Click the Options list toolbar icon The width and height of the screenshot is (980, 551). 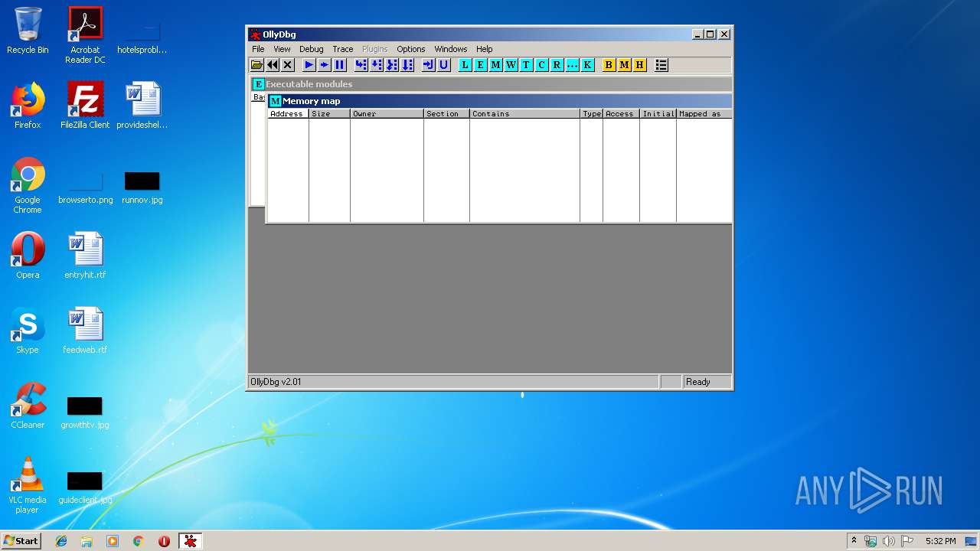[661, 65]
